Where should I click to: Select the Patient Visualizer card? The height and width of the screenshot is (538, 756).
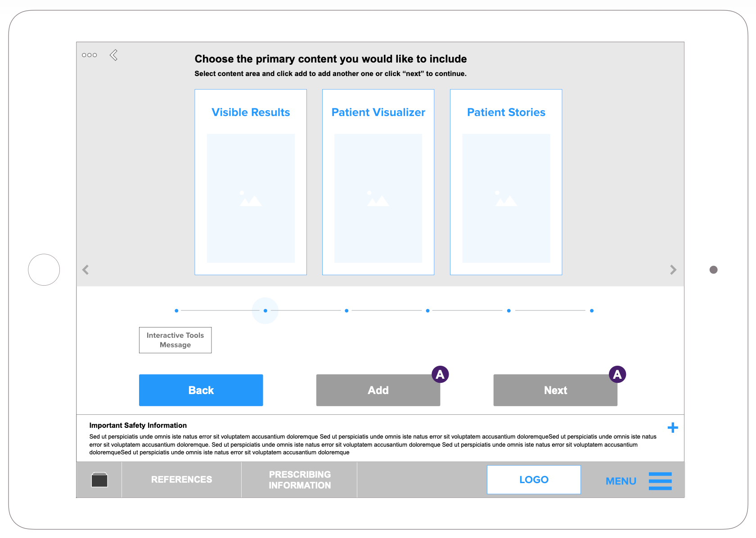point(378,182)
